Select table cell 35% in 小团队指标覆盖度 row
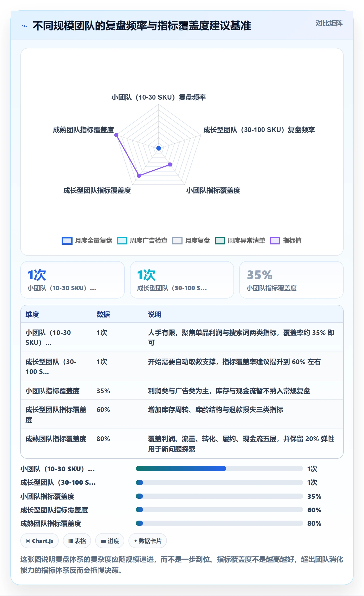Image resolution: width=364 pixels, height=596 pixels. [x=103, y=391]
